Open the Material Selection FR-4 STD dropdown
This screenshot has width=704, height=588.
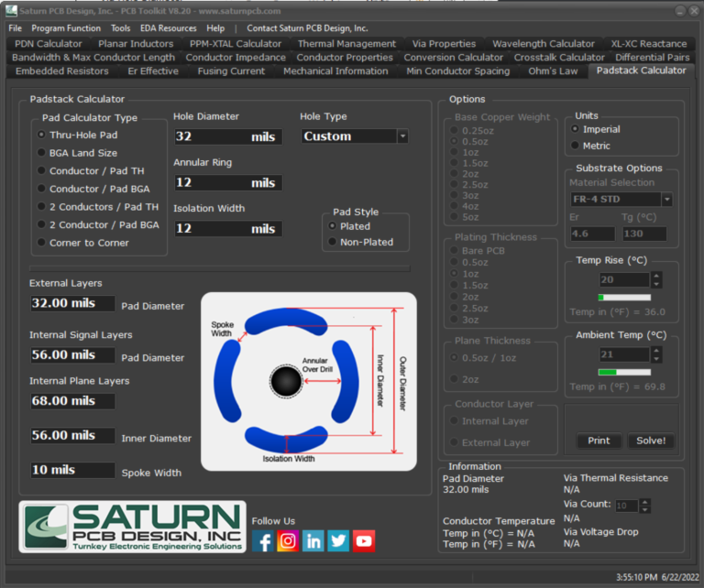point(666,200)
